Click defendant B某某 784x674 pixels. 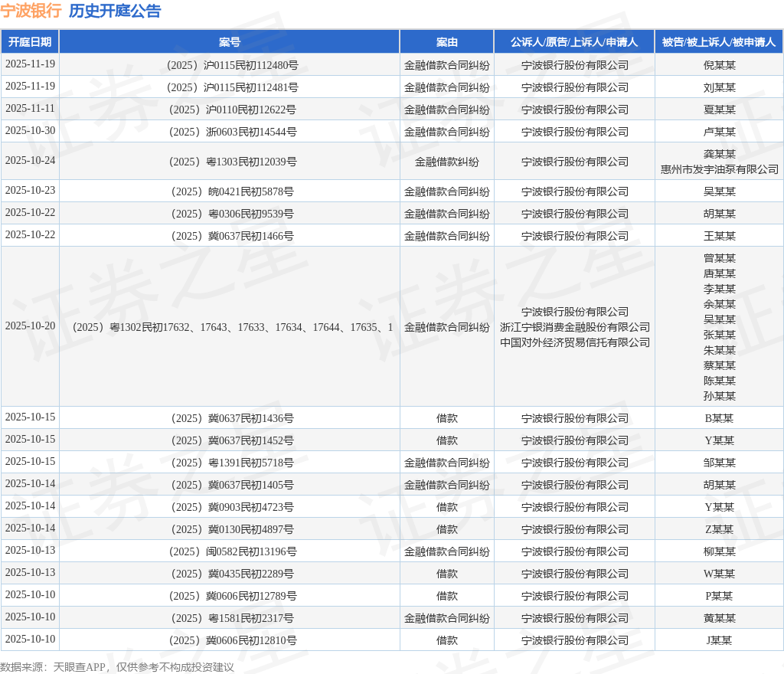click(x=720, y=418)
